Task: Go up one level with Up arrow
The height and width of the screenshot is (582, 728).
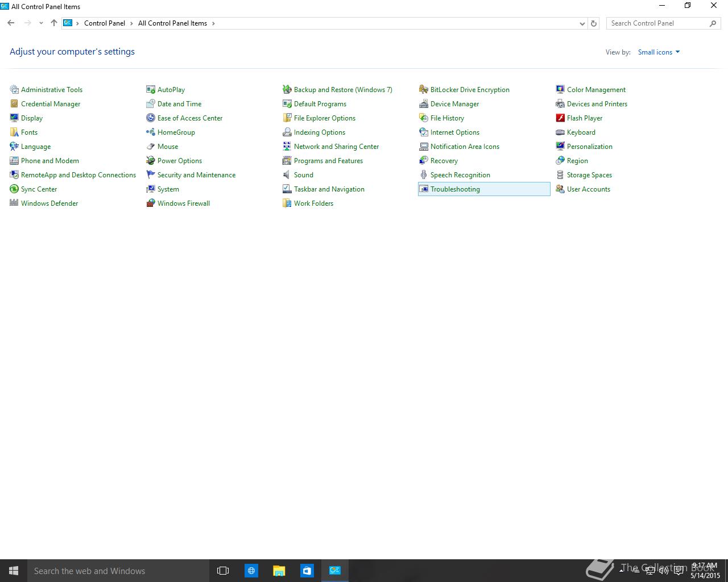Action: 54,23
